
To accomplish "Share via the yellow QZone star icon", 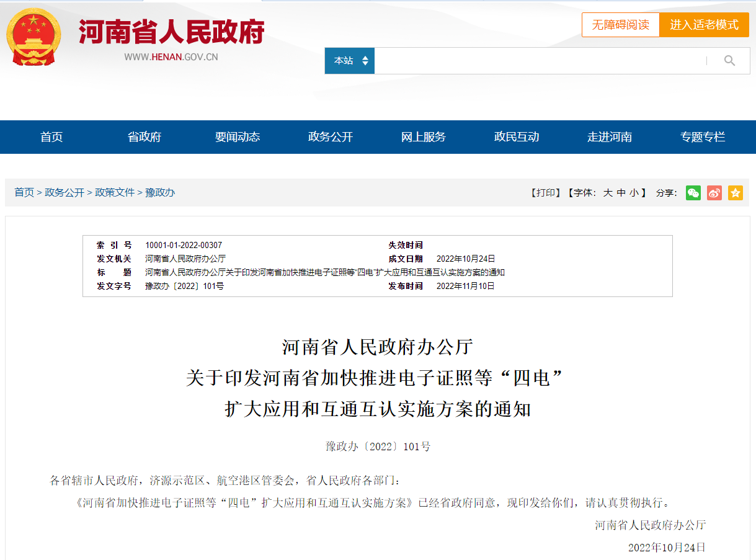I will 735,193.
